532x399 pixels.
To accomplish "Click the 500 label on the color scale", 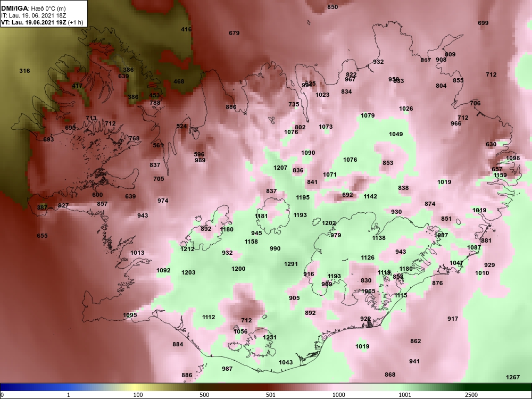I will pyautogui.click(x=204, y=395).
